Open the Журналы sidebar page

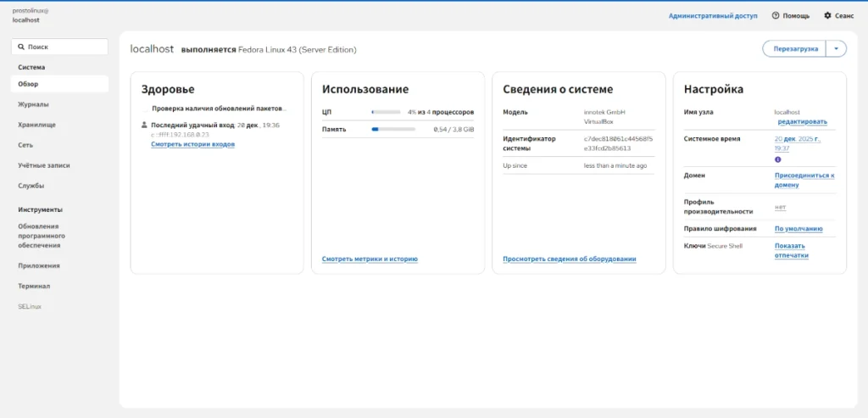tap(59, 104)
